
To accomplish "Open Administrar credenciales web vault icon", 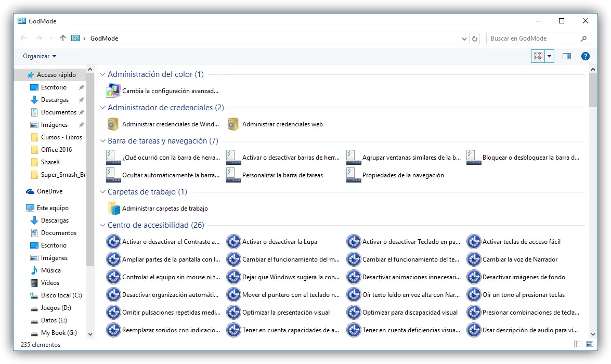I will 233,124.
